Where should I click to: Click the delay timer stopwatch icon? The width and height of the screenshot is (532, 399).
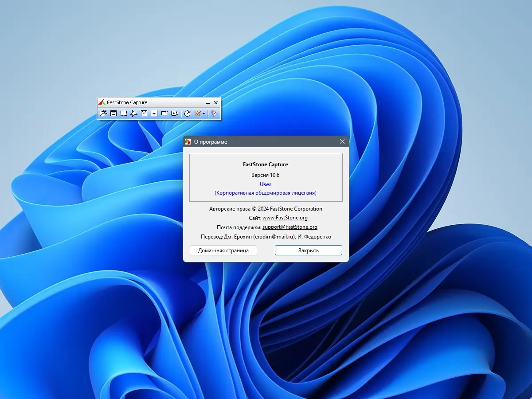[187, 113]
